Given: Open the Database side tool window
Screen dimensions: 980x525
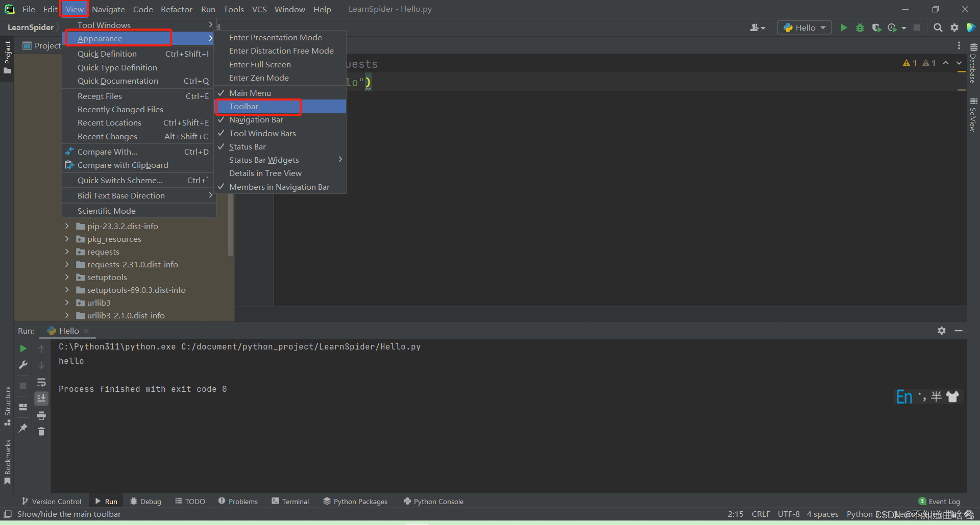Looking at the screenshot, I should point(973,63).
